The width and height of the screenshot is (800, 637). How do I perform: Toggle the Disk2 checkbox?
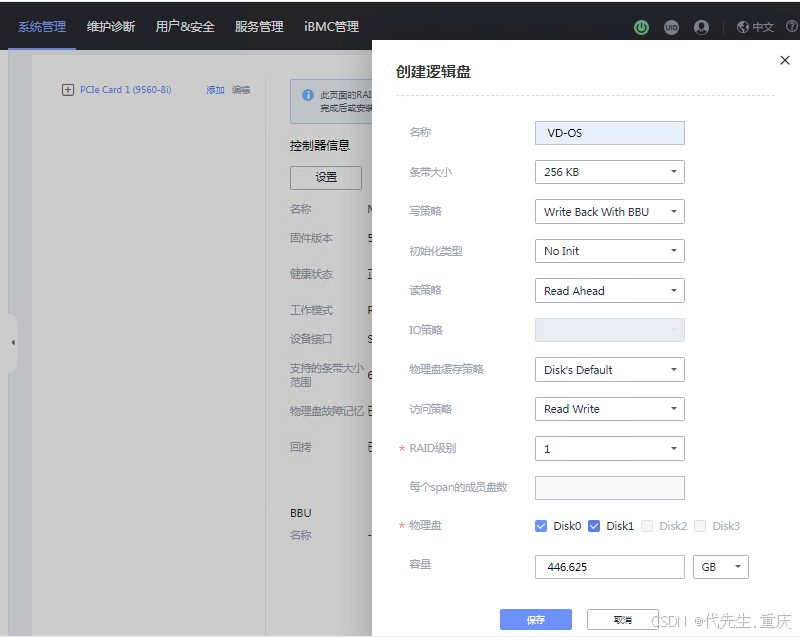tap(647, 526)
